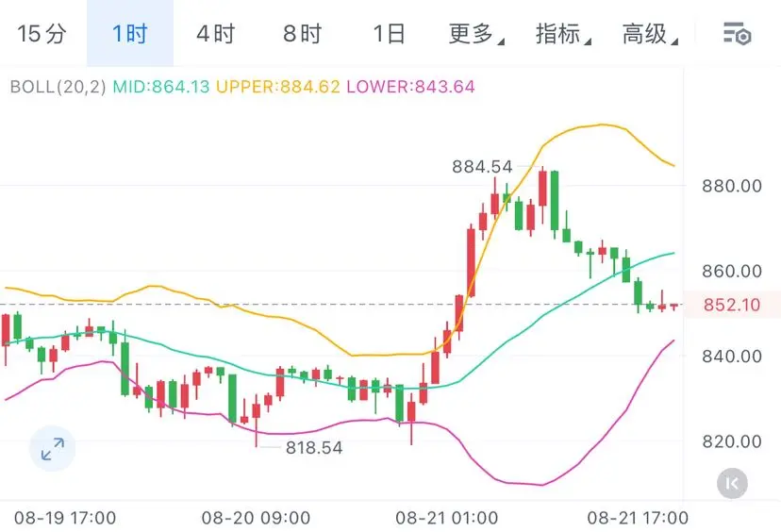This screenshot has height=532, width=781.
Task: Click the current price tag 852.10
Action: (x=732, y=305)
